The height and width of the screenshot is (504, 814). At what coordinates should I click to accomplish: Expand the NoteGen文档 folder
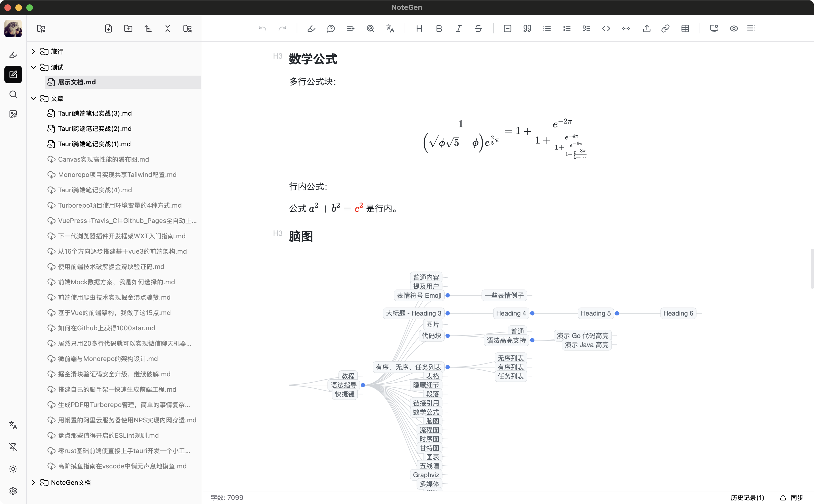point(33,482)
